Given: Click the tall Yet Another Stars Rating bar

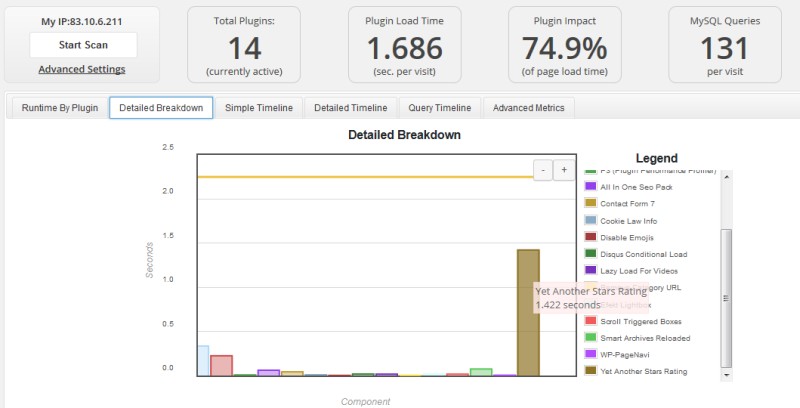Looking at the screenshot, I should point(528,313).
